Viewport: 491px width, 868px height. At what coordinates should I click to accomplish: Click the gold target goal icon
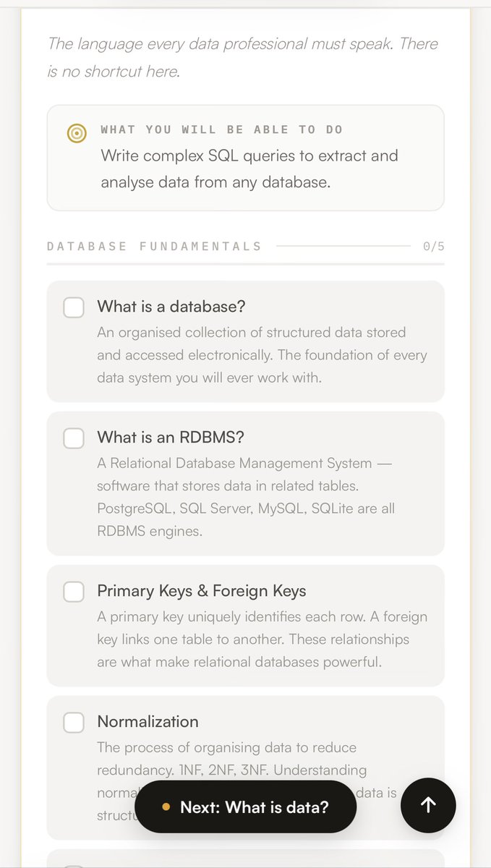click(77, 133)
